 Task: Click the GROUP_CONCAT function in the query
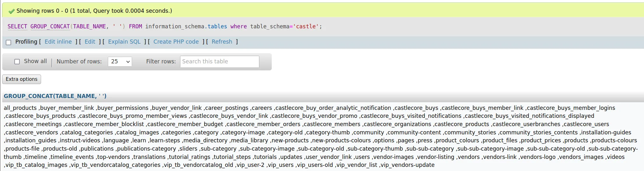(50, 26)
